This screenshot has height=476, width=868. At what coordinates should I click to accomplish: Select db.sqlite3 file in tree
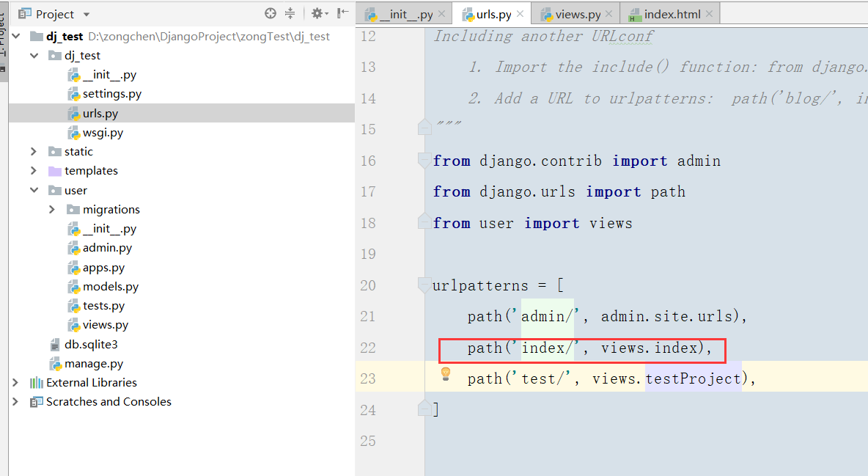(91, 344)
